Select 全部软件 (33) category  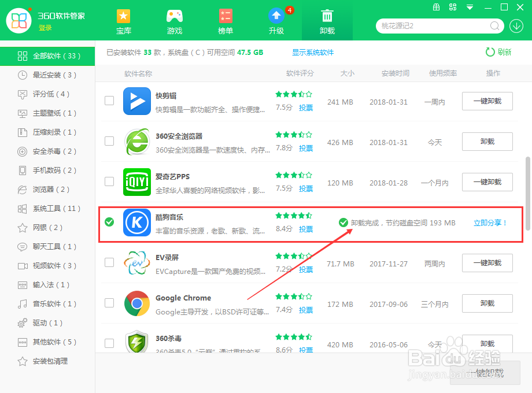coord(47,56)
